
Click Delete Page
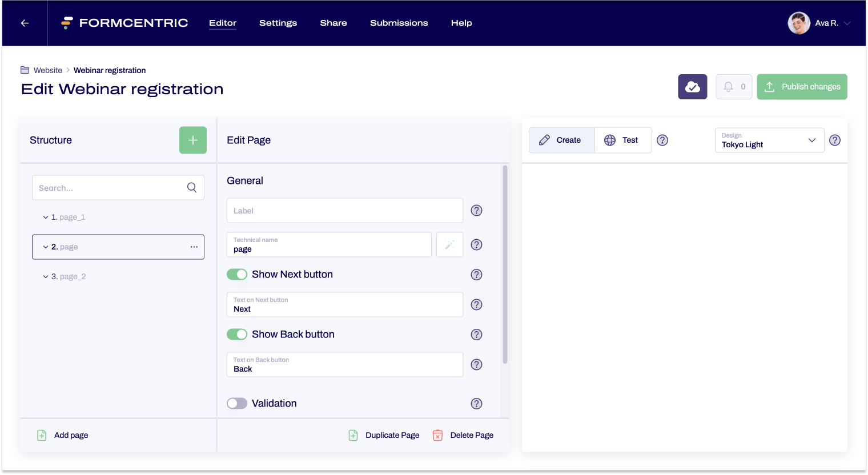[x=463, y=435]
